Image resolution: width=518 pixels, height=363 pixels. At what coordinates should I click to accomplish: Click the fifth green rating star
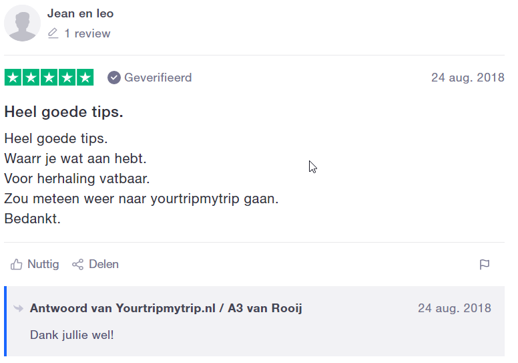[85, 77]
